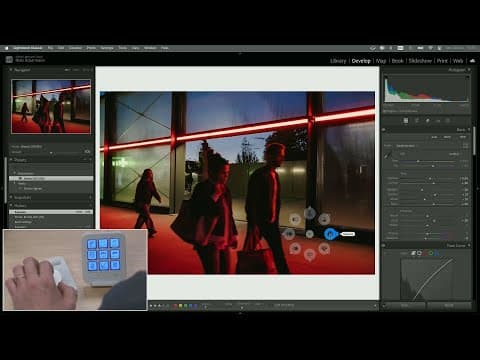Select the blue channel curve icon
Screen dimensions: 480x360
coord(437,253)
